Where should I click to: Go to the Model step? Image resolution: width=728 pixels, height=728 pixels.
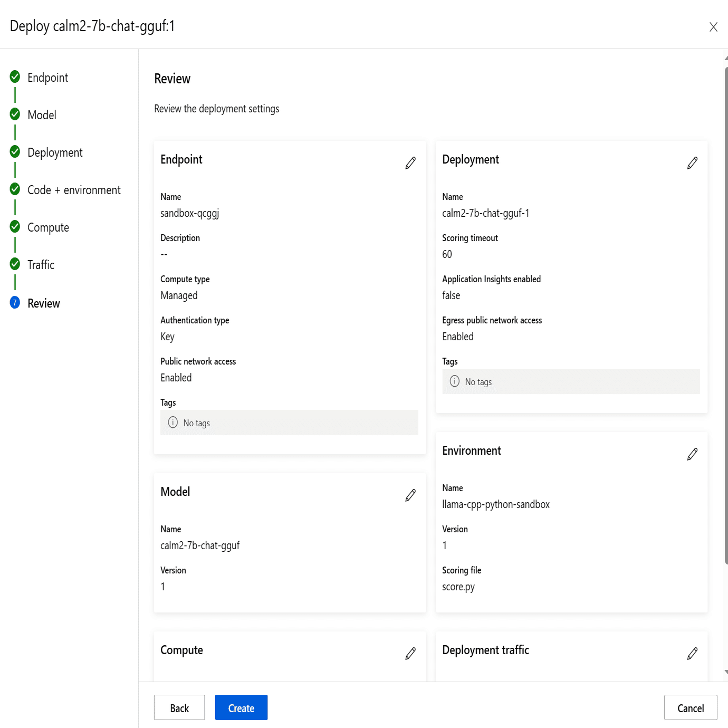[42, 115]
